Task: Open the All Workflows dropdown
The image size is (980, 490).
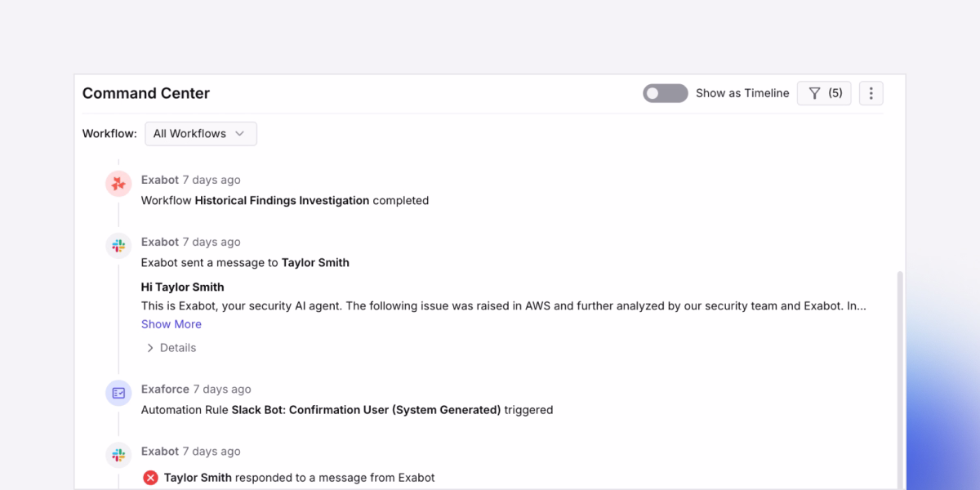Action: (x=201, y=134)
